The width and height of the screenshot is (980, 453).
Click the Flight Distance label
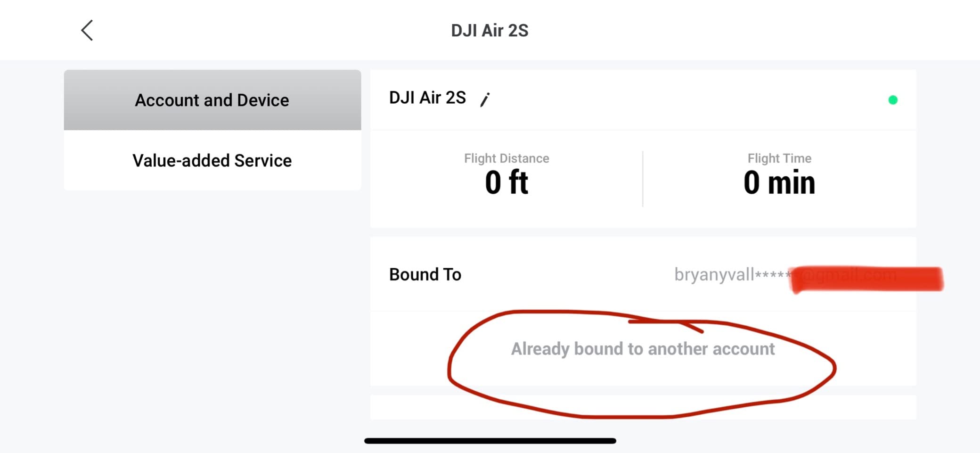(506, 158)
